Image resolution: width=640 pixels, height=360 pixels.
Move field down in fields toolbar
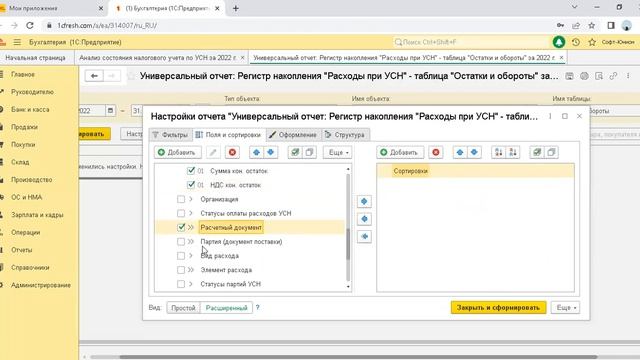[x=270, y=152]
